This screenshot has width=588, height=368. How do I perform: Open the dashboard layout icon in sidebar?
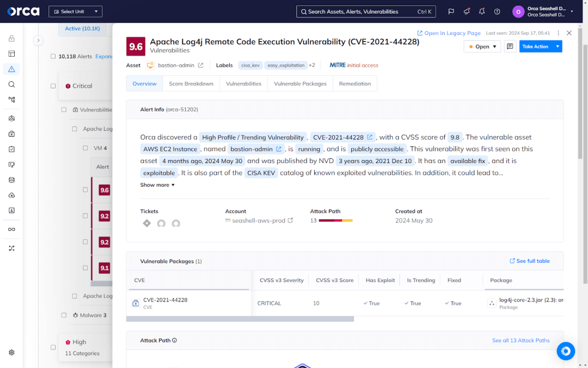(11, 53)
